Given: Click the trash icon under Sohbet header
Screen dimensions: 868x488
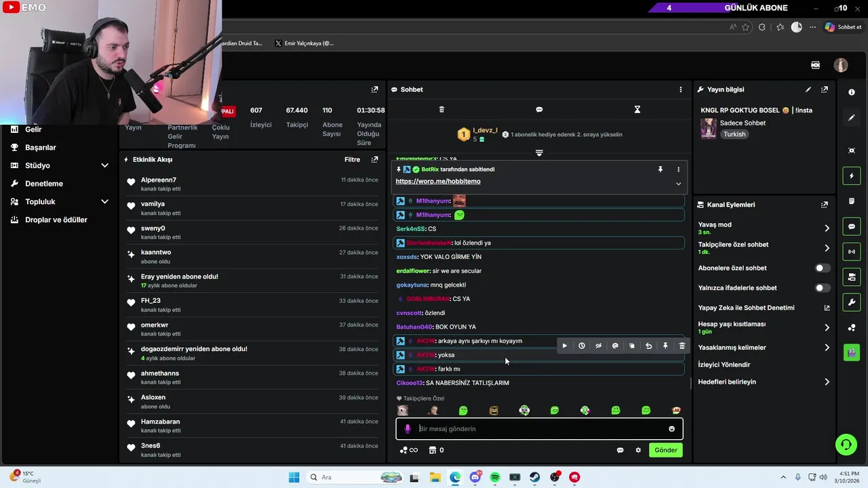Looking at the screenshot, I should click(441, 109).
